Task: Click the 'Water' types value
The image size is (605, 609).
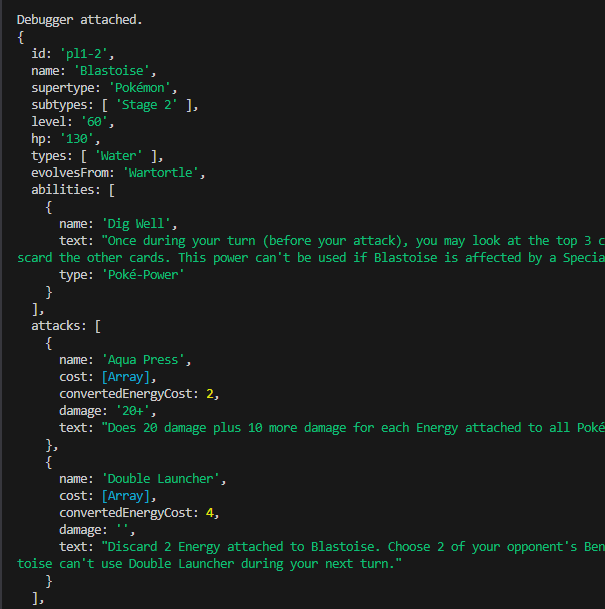Action: click(120, 155)
